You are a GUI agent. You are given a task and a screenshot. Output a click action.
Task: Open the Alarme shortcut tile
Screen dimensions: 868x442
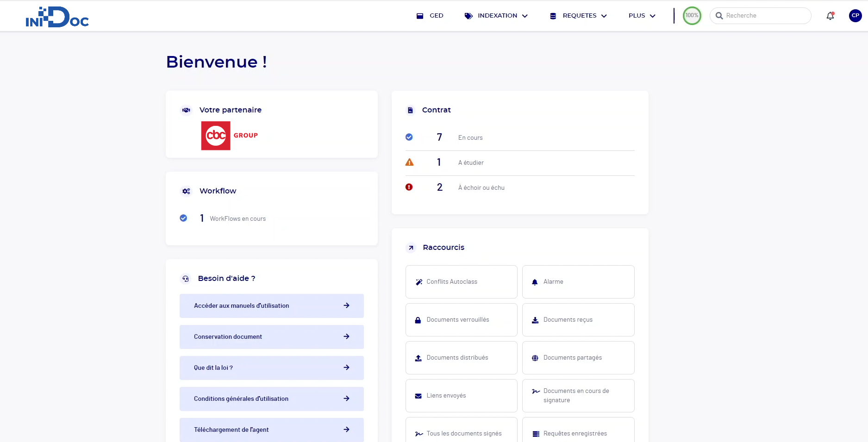point(578,282)
